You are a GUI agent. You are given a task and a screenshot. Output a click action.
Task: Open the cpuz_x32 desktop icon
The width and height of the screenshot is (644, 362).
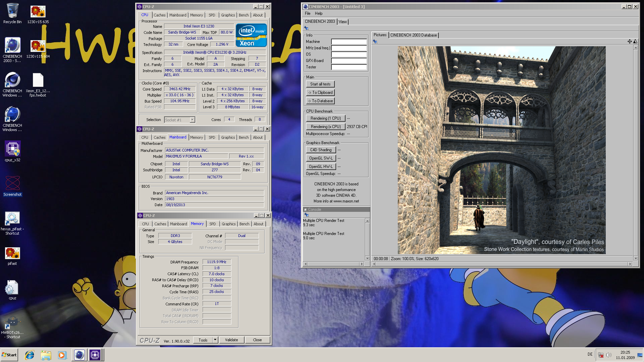[12, 151]
